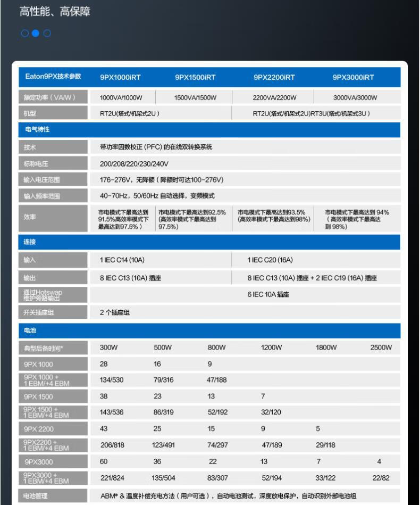Click the 输入电压范围 row label
Viewport: 420px width, 505px height.
pyautogui.click(x=53, y=180)
